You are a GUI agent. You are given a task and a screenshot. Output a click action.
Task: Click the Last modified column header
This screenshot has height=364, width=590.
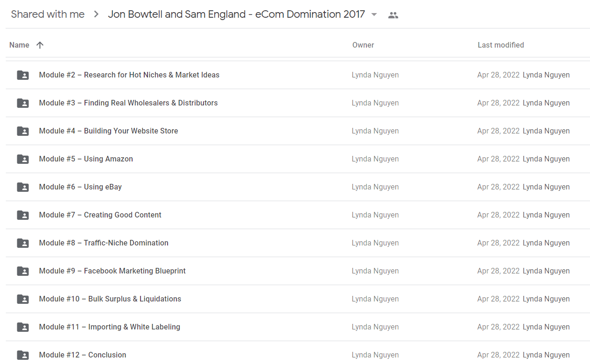[x=501, y=45]
